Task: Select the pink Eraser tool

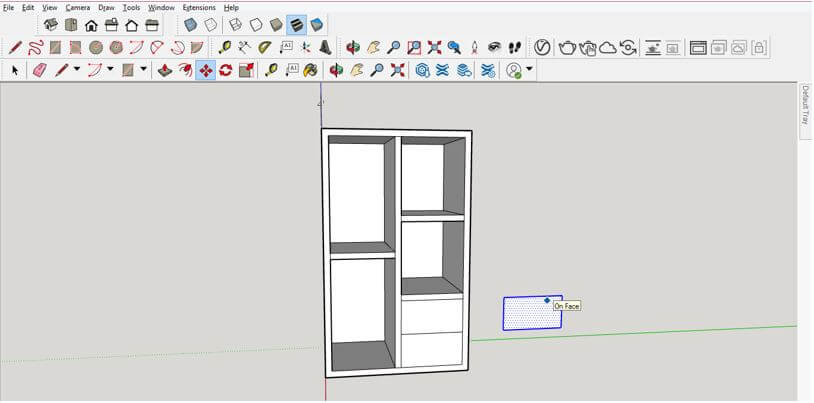Action: point(40,70)
